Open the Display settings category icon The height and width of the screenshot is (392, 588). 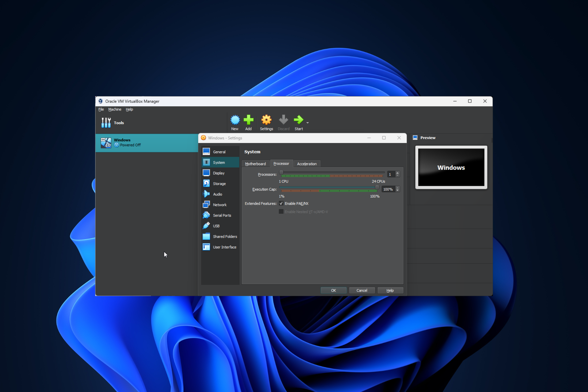[206, 173]
